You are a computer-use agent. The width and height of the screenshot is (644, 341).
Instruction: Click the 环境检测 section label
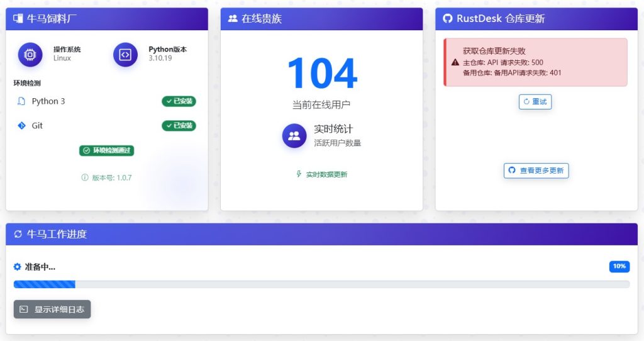point(27,84)
